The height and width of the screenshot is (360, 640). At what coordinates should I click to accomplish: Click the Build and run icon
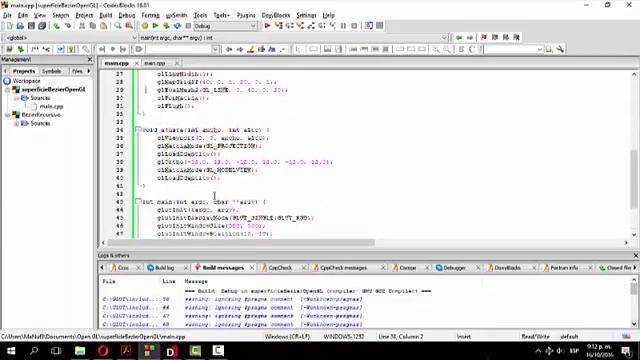click(166, 26)
